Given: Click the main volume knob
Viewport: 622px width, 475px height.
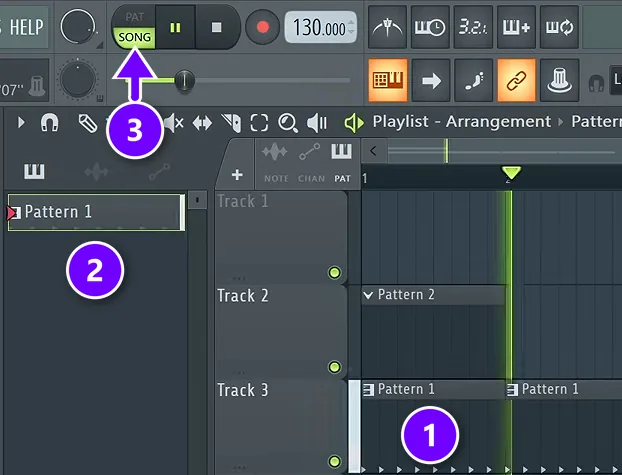Looking at the screenshot, I should tap(78, 27).
